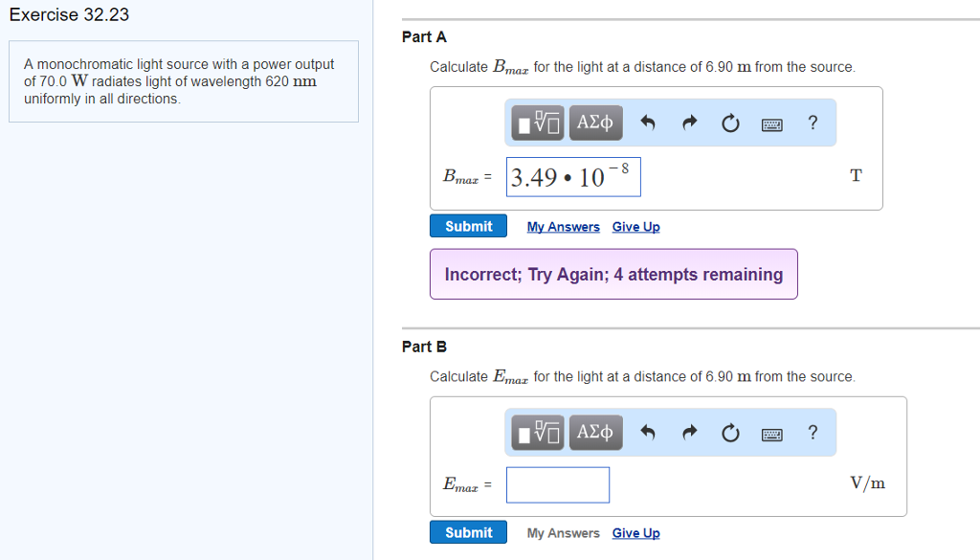980x560 pixels.
Task: Undo the last edit in Part A
Action: [649, 123]
